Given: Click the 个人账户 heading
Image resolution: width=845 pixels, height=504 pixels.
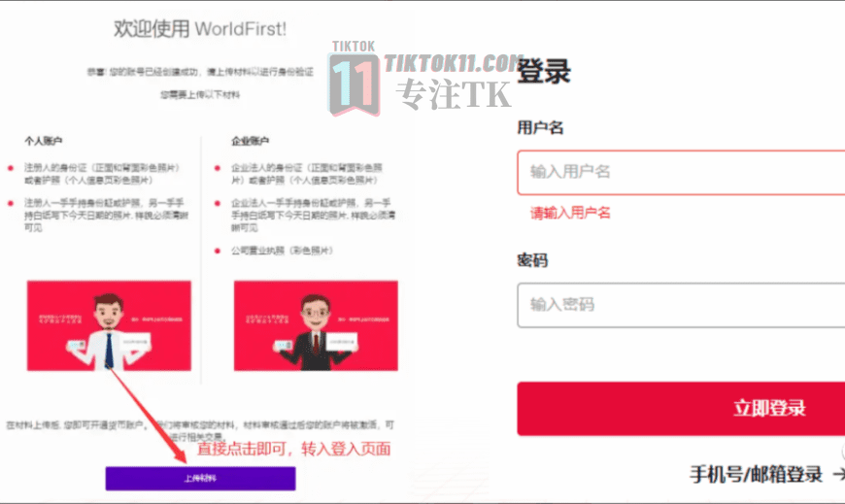Looking at the screenshot, I should click(x=43, y=141).
